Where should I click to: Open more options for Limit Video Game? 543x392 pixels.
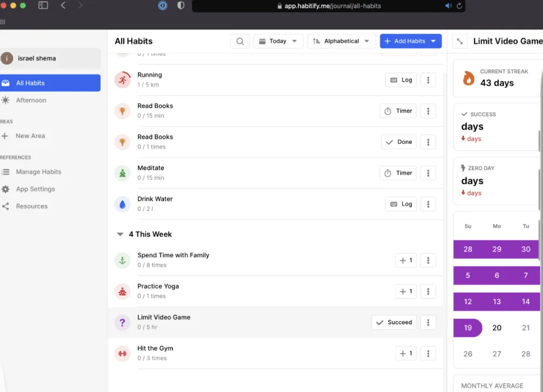click(x=428, y=322)
